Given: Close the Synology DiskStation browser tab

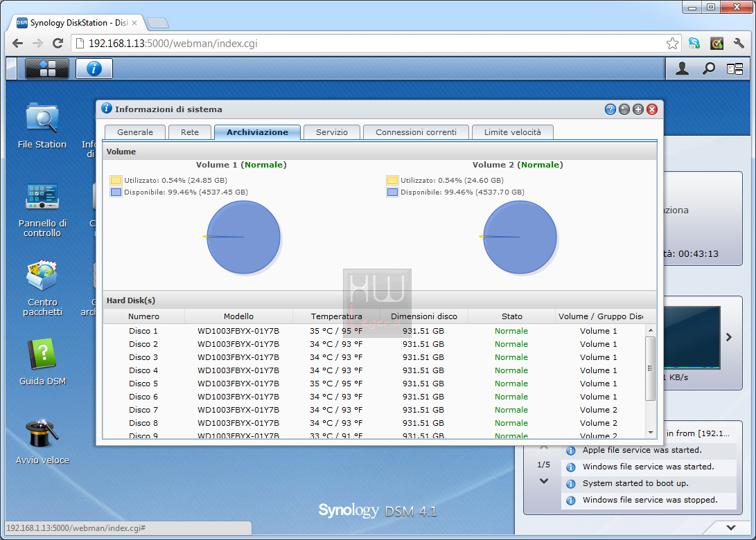Looking at the screenshot, I should pos(134,23).
